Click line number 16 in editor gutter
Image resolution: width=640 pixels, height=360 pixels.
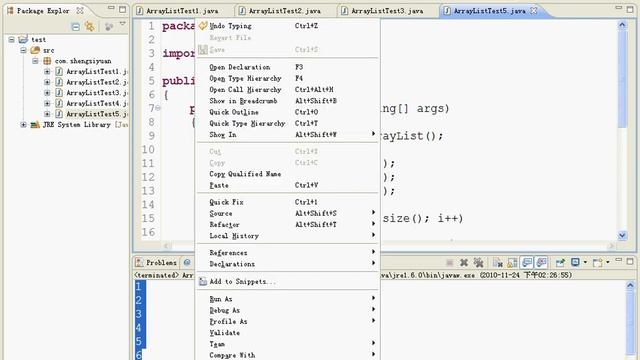[x=148, y=232]
